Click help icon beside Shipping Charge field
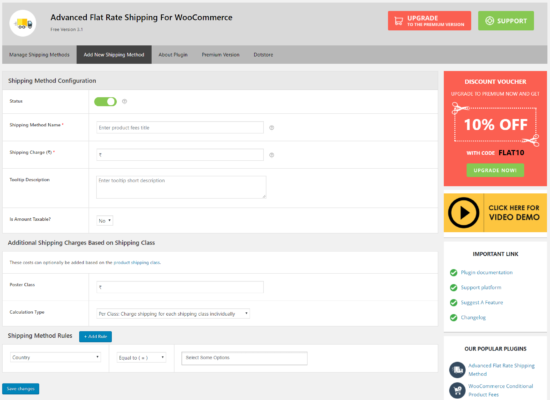The image size is (550, 400). coord(271,155)
